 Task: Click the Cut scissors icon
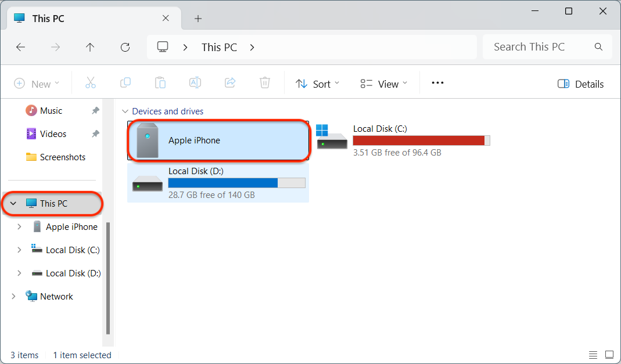(x=91, y=83)
